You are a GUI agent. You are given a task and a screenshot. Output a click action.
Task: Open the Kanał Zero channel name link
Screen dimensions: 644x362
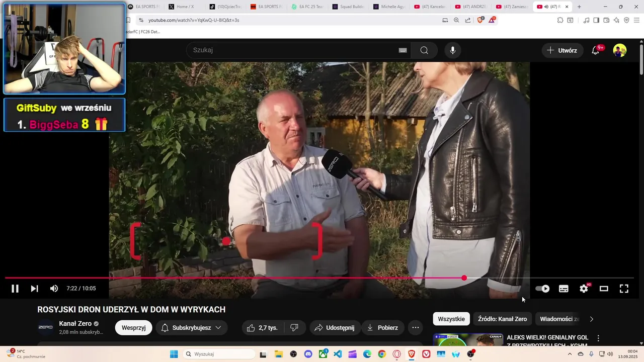75,324
